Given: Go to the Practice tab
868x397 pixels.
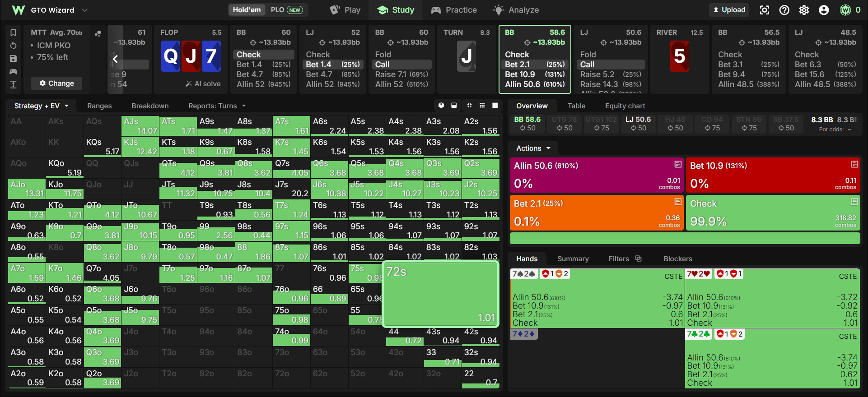Looking at the screenshot, I should coord(454,10).
